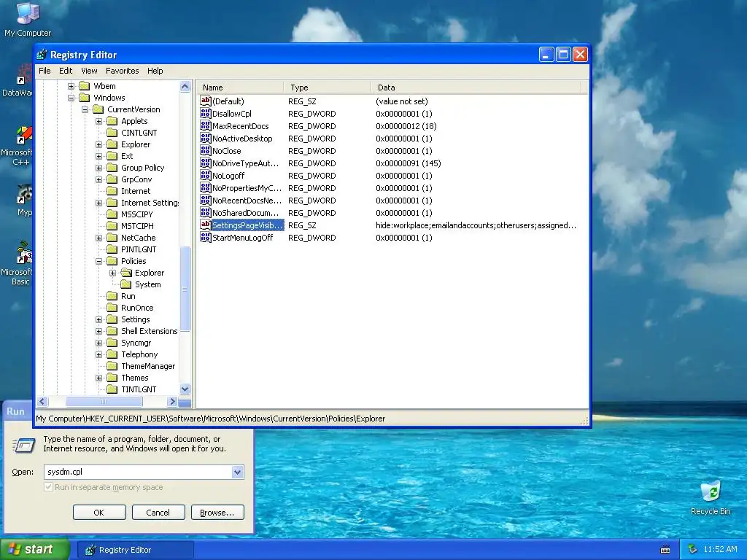
Task: Collapse the Windows key in tree
Action: point(71,98)
